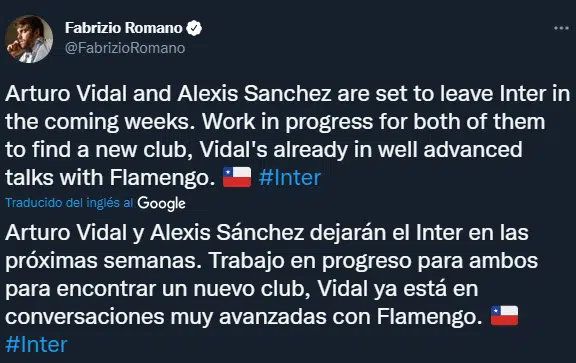
Task: Click "próximas semanas" in the Spanish translation
Action: coord(101,262)
